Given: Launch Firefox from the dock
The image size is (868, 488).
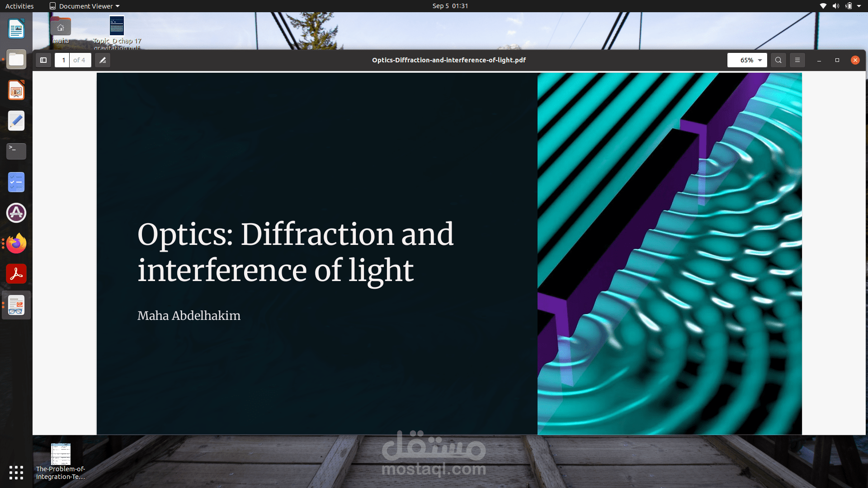Looking at the screenshot, I should tap(16, 244).
